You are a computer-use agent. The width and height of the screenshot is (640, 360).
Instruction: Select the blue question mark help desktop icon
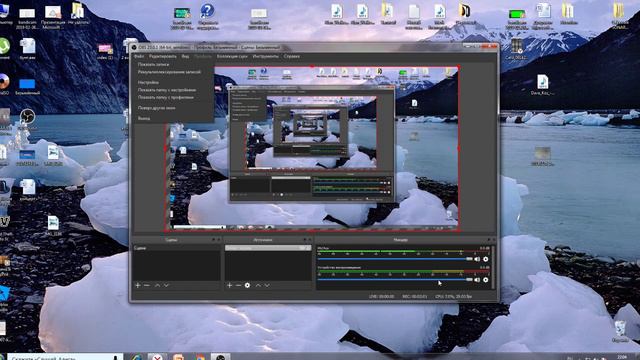[x=207, y=16]
